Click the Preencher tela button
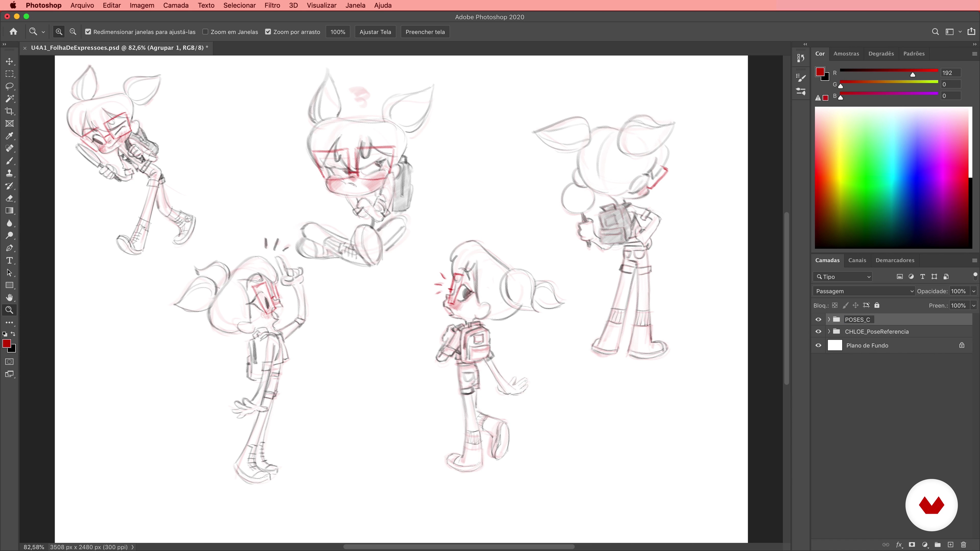Image resolution: width=980 pixels, height=551 pixels. tap(425, 32)
